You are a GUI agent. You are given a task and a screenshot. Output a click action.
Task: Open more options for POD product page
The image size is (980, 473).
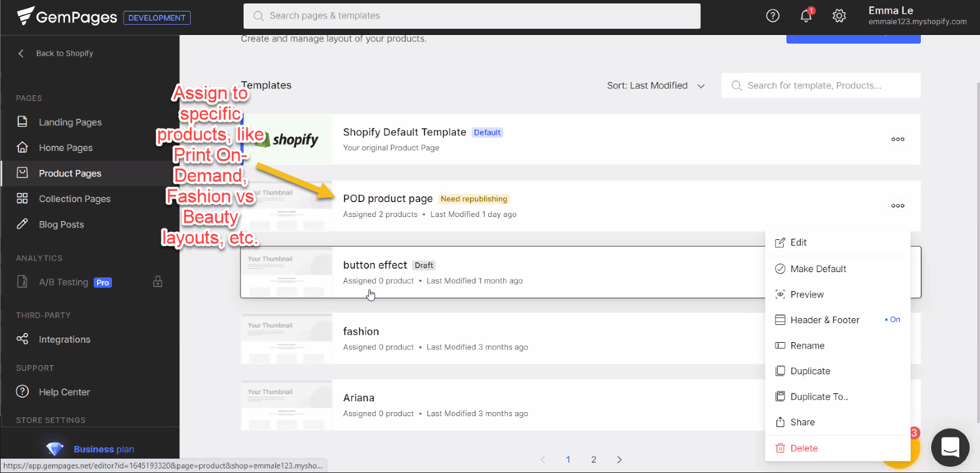[898, 206]
